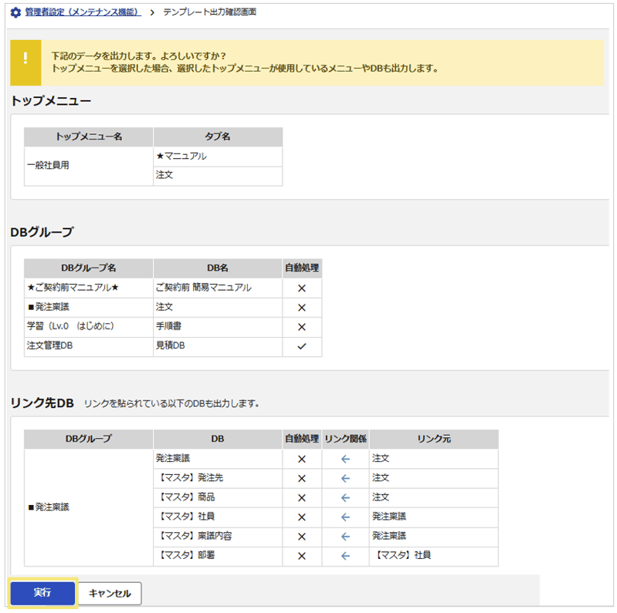
Task: Click the 自動処理 X icon for ご契約前 簡易マニュアル
Action: point(302,288)
